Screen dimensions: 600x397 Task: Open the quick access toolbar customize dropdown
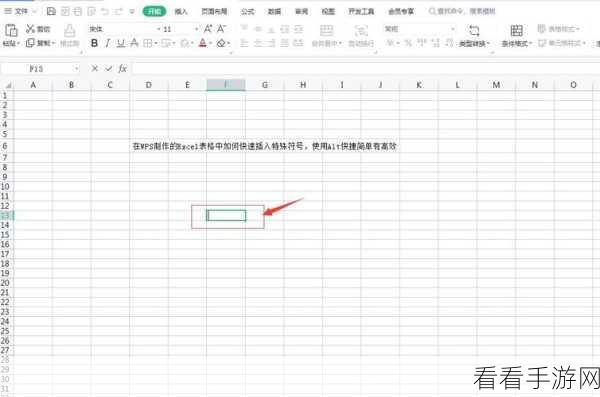point(132,12)
